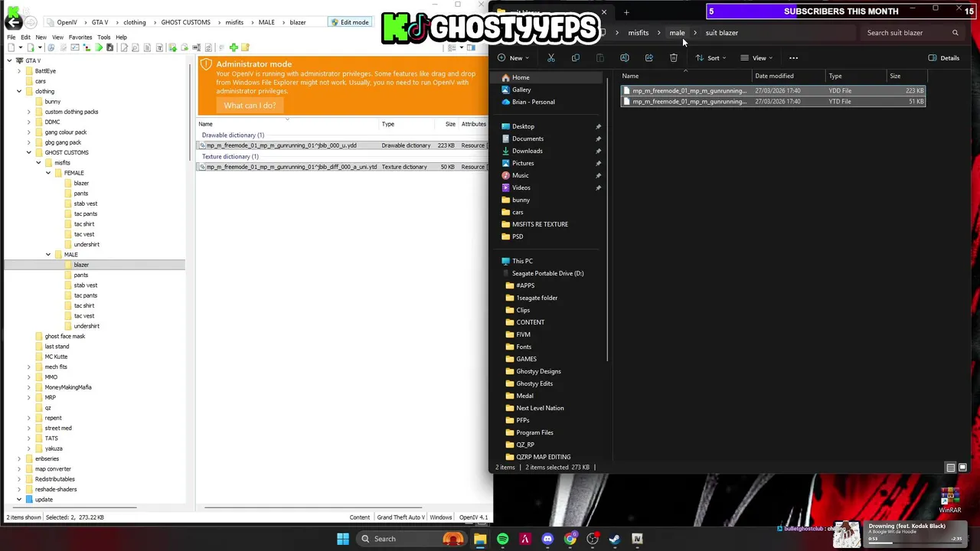
Task: Collapse the GHOST CUSTOMS tree node
Action: (x=29, y=152)
